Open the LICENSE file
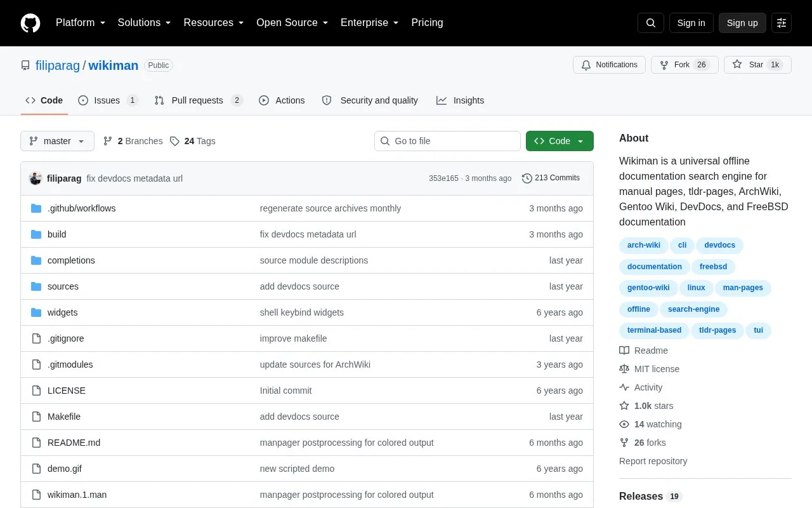This screenshot has height=508, width=812. 66,391
